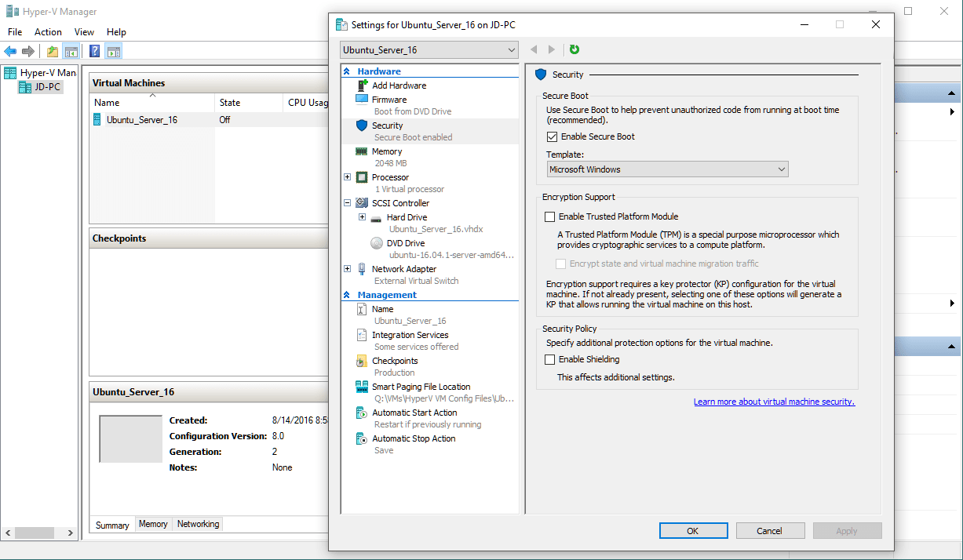This screenshot has height=560, width=963.
Task: Click the Ubuntu_Server_16 VM icon in list
Action: click(x=97, y=120)
